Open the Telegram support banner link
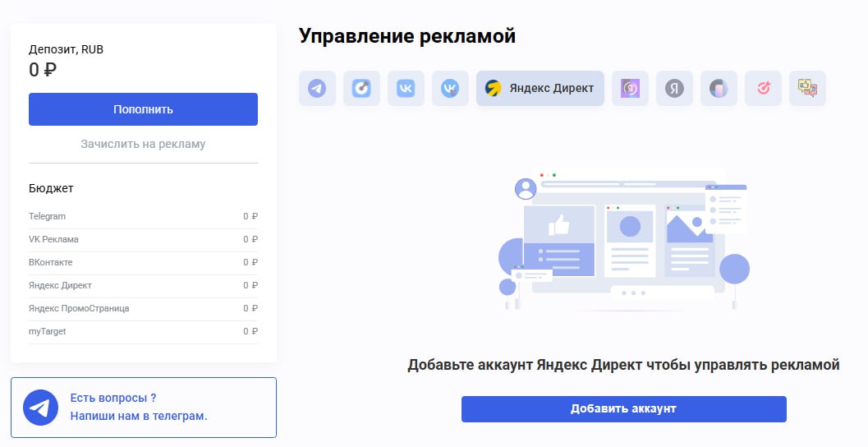Viewport: 868px width, 447px height. pos(144,408)
